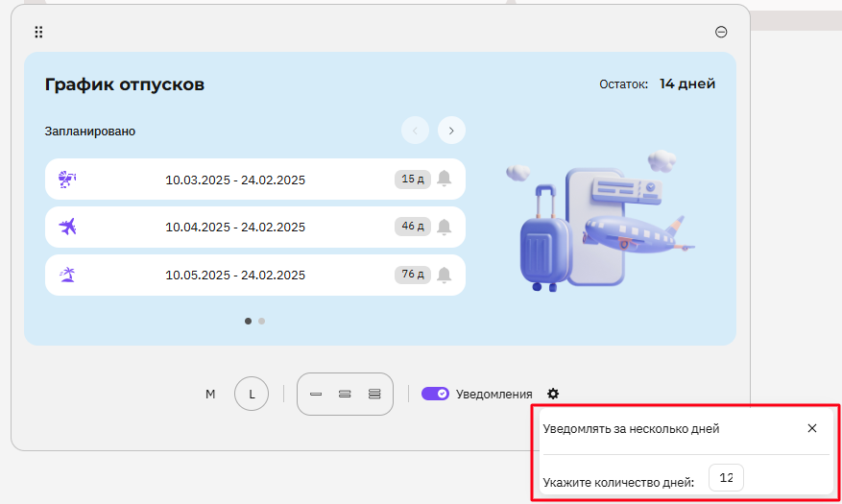The height and width of the screenshot is (504, 842).
Task: Disable the Уведомления toggle switch
Action: [435, 394]
